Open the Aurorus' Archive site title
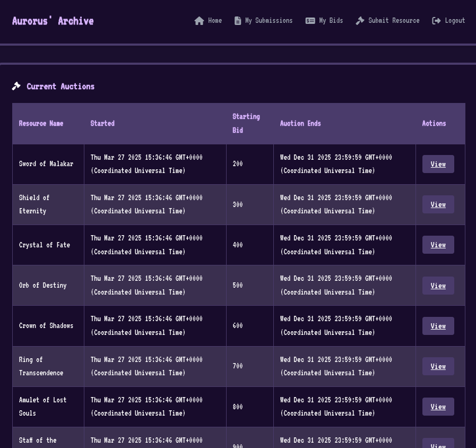Screen dimensions: 476x448 53,21
